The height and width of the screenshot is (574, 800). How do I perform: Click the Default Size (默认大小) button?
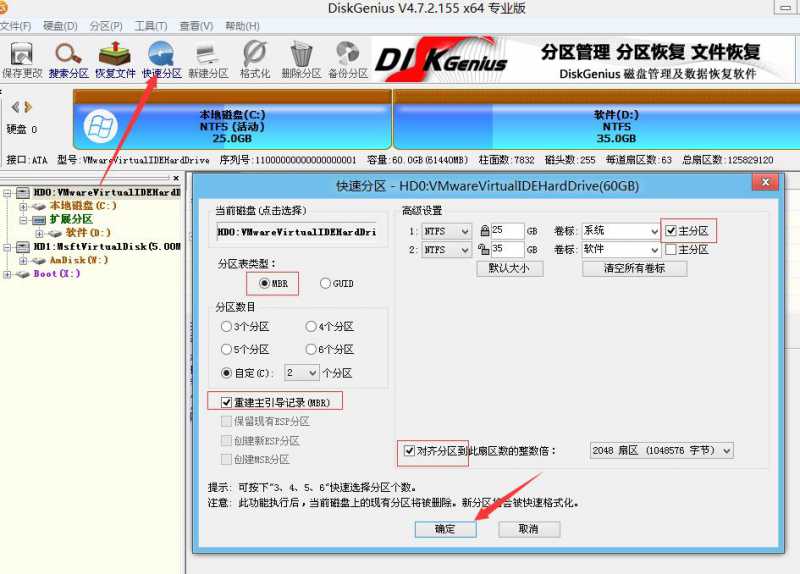click(x=509, y=268)
